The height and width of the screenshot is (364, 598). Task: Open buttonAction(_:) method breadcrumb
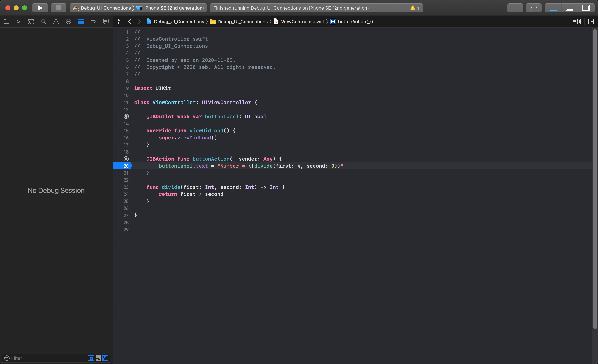352,22
